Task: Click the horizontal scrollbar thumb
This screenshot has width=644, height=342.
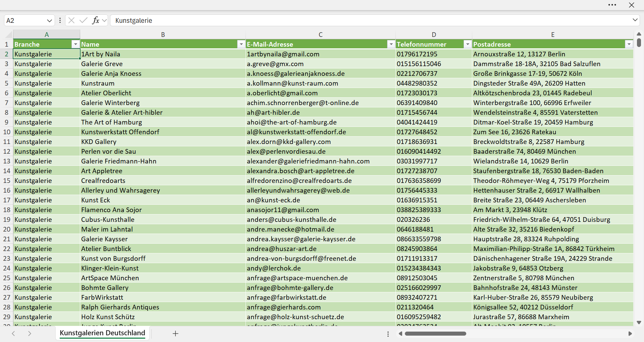Action: click(x=435, y=334)
